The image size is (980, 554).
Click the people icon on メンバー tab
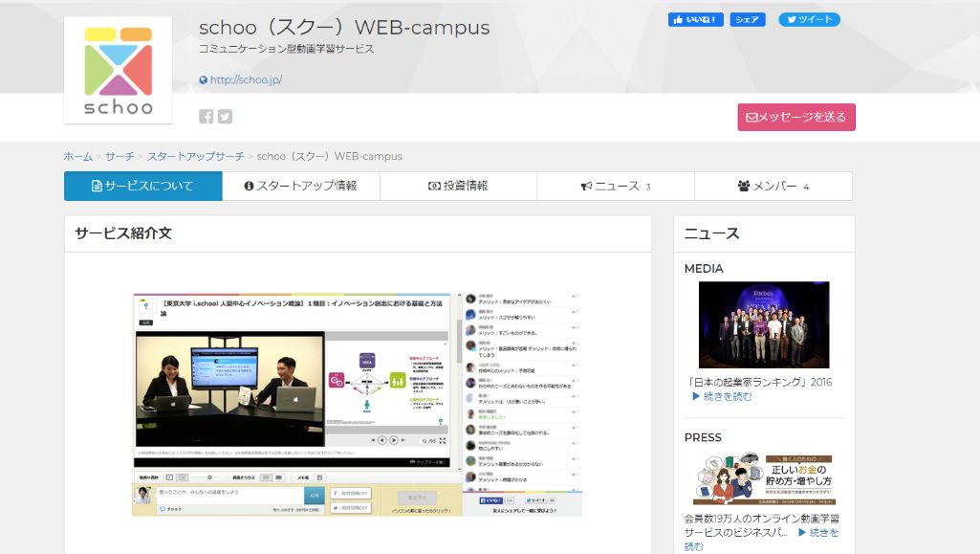pyautogui.click(x=744, y=186)
